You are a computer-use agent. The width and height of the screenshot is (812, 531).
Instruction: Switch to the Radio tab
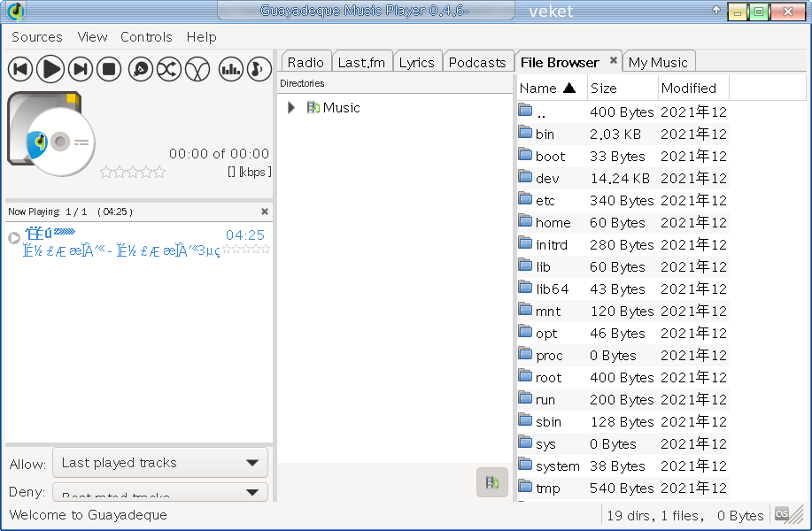[x=305, y=62]
